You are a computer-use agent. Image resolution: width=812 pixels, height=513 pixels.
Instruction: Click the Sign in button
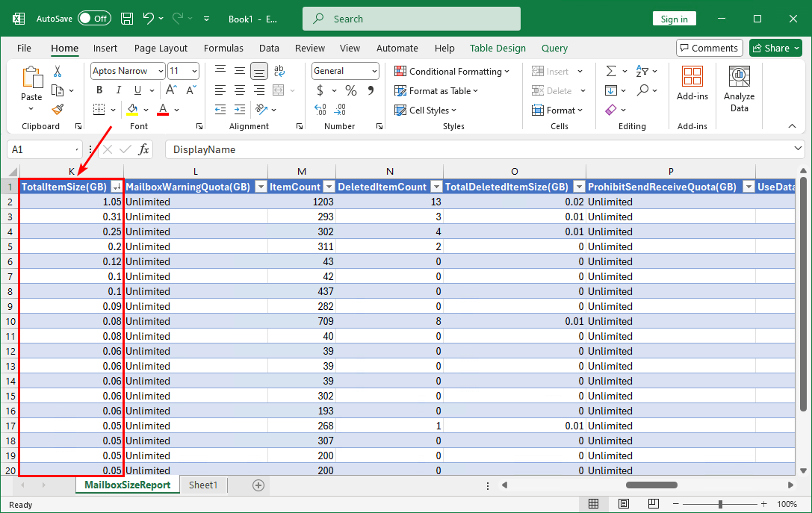674,18
